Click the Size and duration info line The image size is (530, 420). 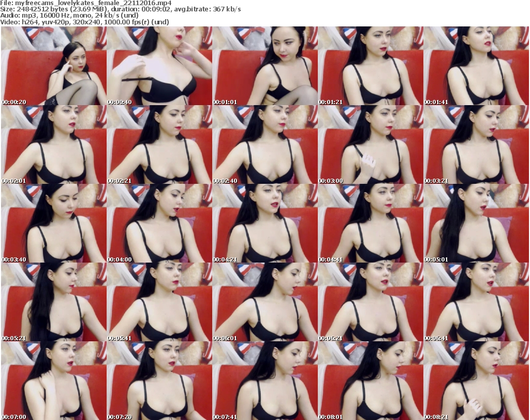click(120, 9)
